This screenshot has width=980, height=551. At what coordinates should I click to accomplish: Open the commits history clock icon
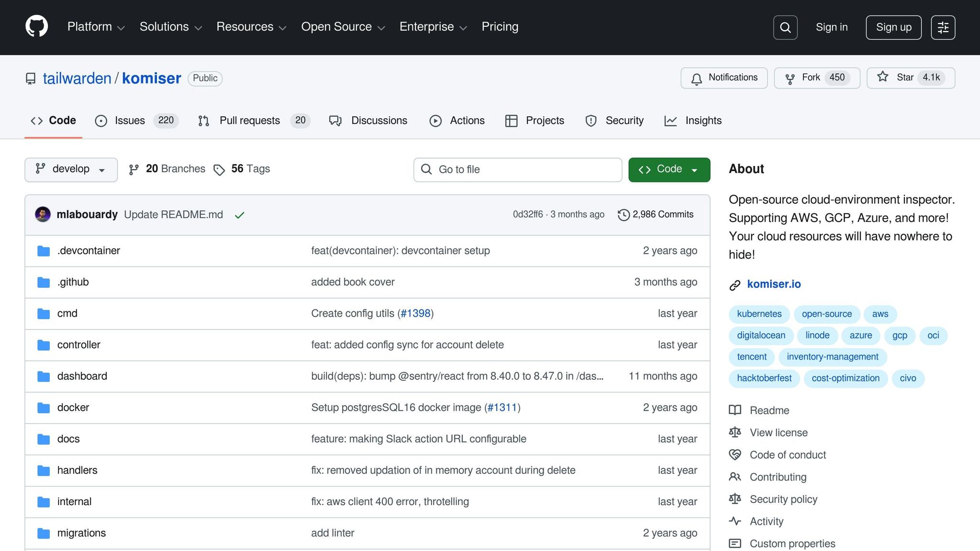point(624,215)
